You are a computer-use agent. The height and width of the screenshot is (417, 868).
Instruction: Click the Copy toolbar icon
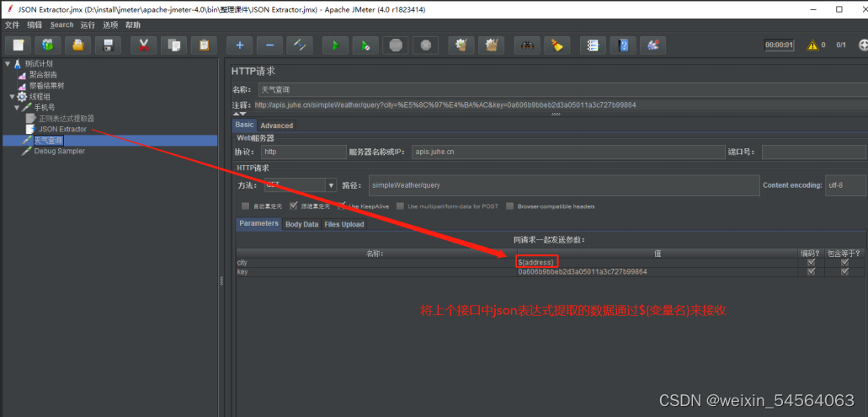click(173, 45)
